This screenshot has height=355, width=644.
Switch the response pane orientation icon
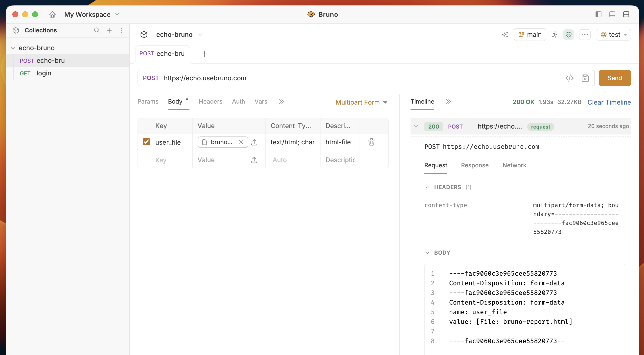pyautogui.click(x=626, y=15)
